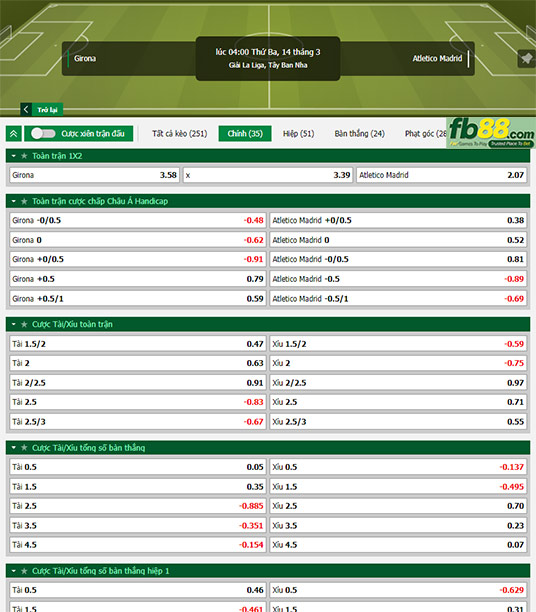
Task: Collapse the tổng số bàn thắng section arrow
Action: pos(14,448)
